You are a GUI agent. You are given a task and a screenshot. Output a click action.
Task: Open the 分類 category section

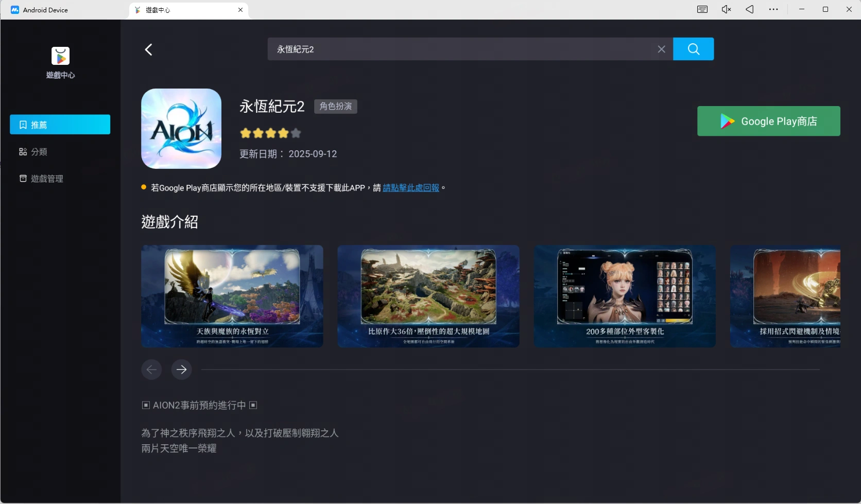[x=60, y=151]
